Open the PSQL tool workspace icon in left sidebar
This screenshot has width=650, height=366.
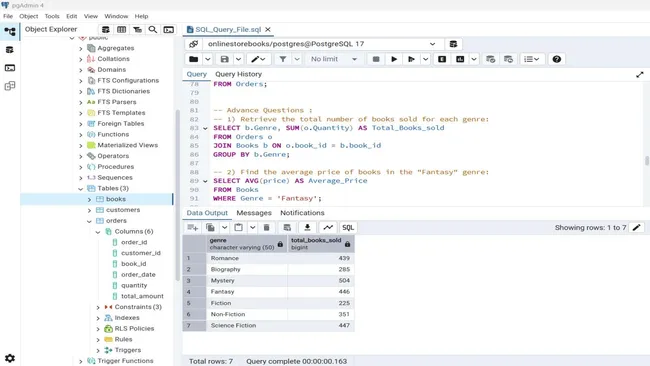[x=10, y=68]
